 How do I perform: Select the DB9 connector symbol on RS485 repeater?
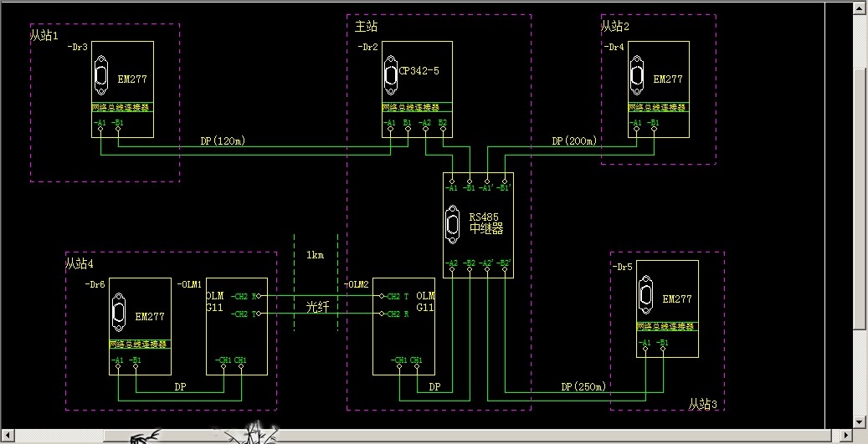tap(452, 224)
